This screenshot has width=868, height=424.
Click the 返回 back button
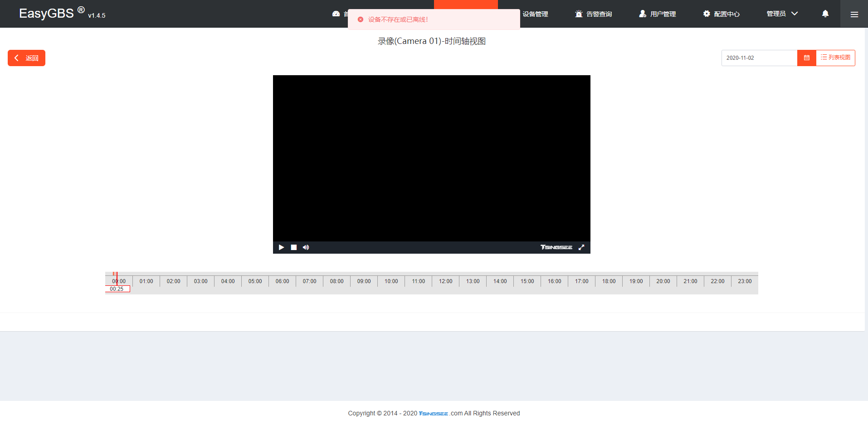pos(26,58)
